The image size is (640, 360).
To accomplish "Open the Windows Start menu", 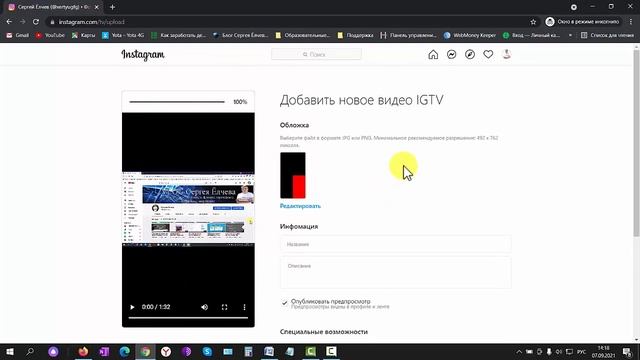I will 9,351.
